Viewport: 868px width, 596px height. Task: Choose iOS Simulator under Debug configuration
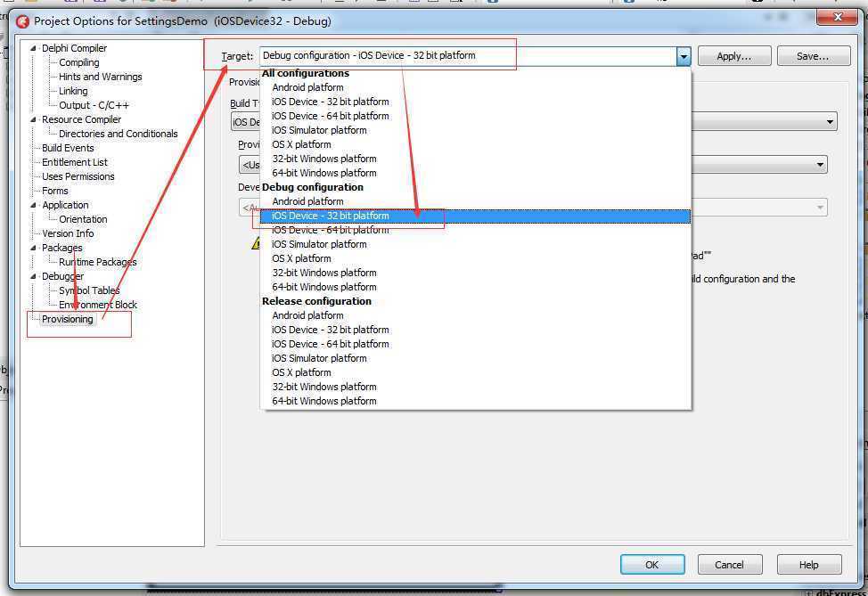click(x=476, y=245)
